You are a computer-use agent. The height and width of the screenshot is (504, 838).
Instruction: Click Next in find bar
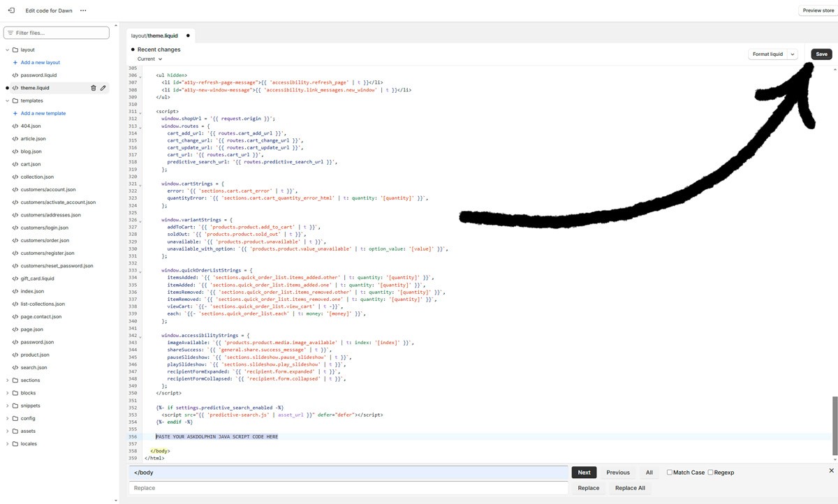[585, 473]
